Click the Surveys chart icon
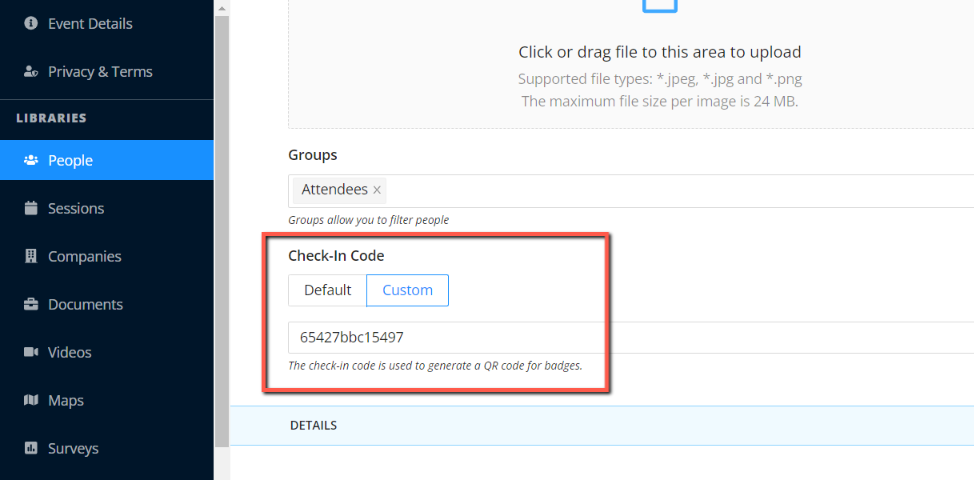The image size is (974, 480). 31,448
